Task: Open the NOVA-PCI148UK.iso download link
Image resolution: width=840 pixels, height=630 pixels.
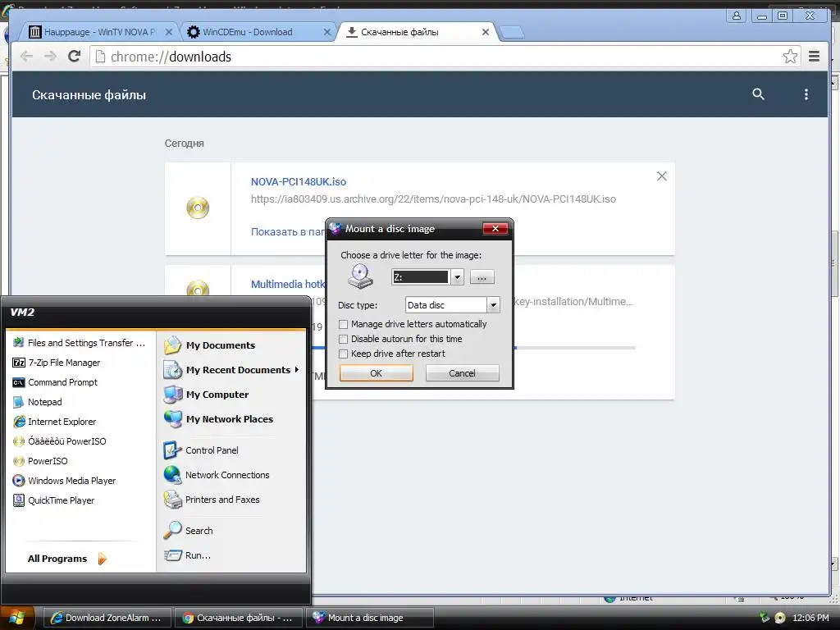Action: [299, 181]
